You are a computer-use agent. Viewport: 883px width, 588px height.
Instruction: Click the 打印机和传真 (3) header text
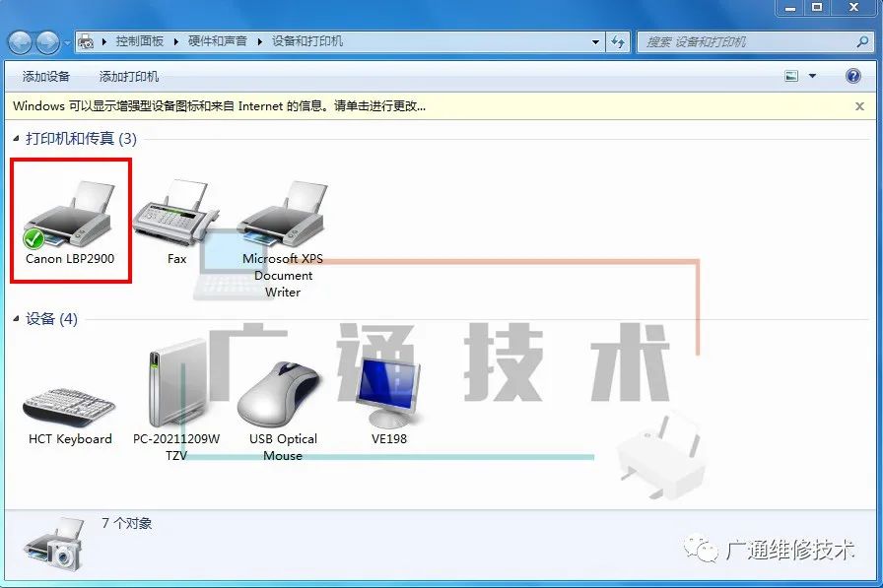(x=81, y=138)
